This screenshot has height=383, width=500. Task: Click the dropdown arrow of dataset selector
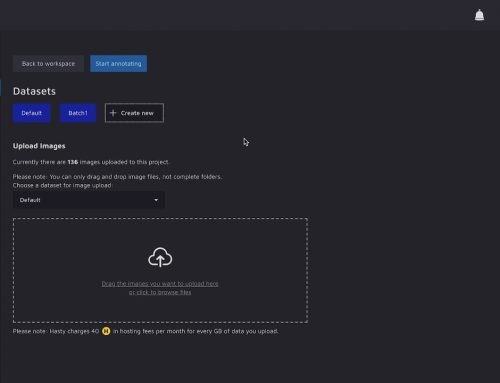click(156, 200)
